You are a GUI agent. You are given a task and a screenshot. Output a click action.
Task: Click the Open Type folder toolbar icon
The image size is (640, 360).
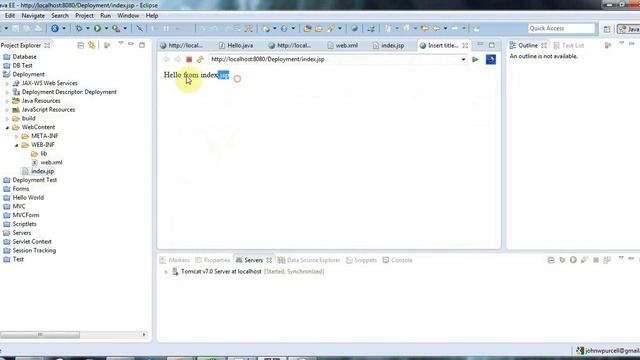(x=307, y=29)
